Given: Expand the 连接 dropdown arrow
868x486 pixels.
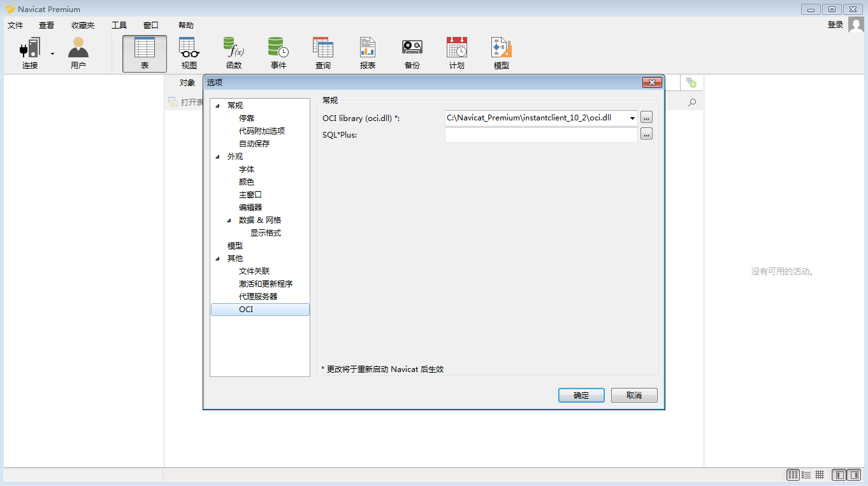Looking at the screenshot, I should tap(52, 54).
